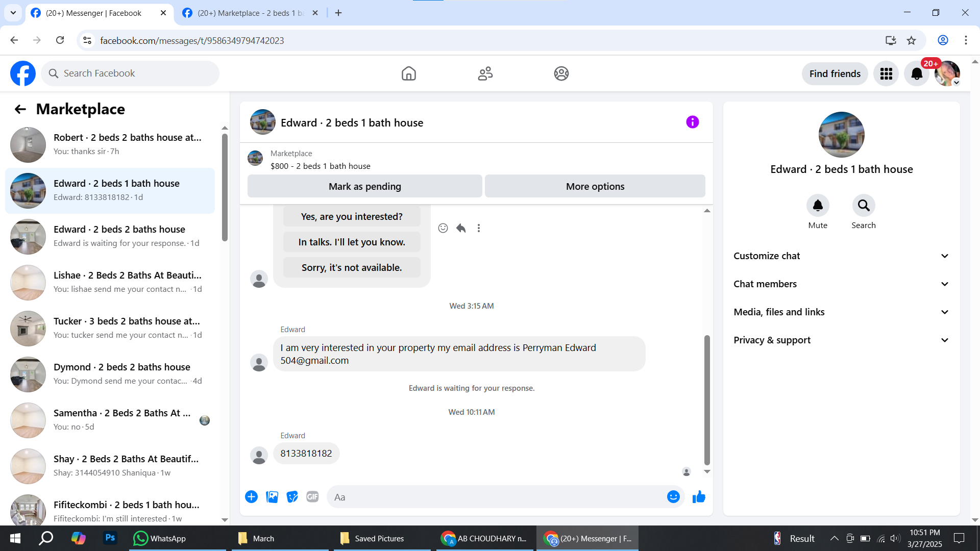The width and height of the screenshot is (980, 551).
Task: Open Fifiteckombi 2 beds 1 bath chat
Action: tap(110, 510)
